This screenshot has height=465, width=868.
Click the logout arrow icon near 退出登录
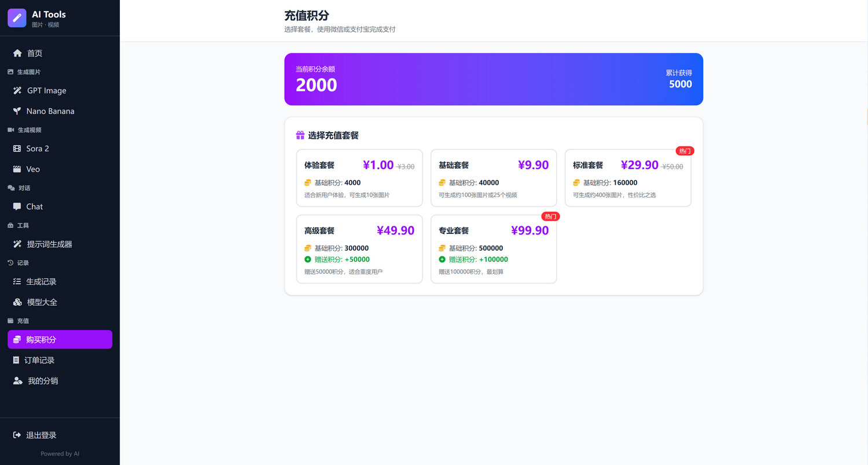[x=17, y=435]
